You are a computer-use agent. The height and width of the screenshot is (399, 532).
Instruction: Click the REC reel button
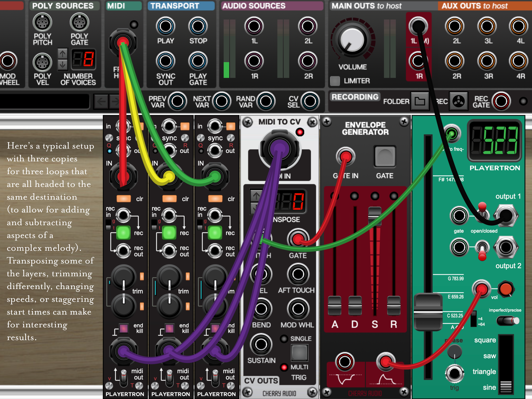[458, 101]
